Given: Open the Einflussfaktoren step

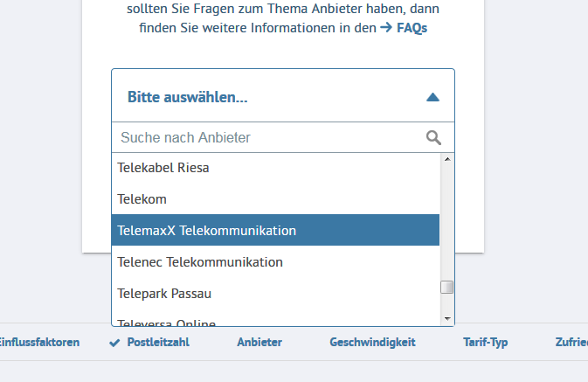Looking at the screenshot, I should [x=39, y=342].
